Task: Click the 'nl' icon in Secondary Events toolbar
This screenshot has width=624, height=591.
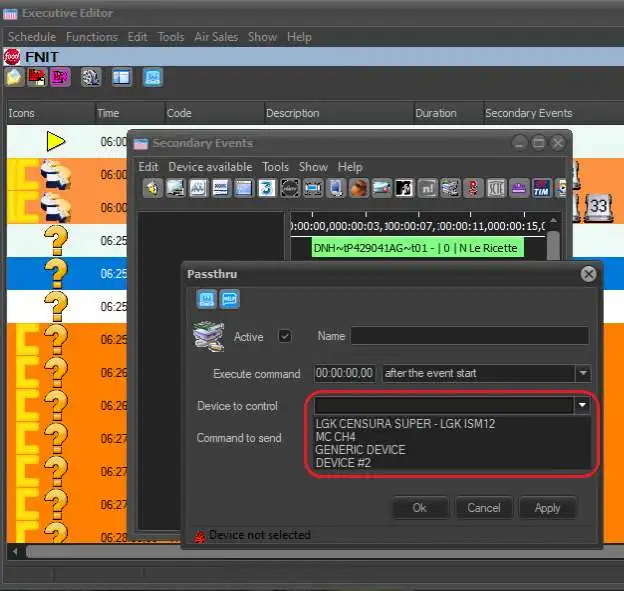Action: coord(427,187)
